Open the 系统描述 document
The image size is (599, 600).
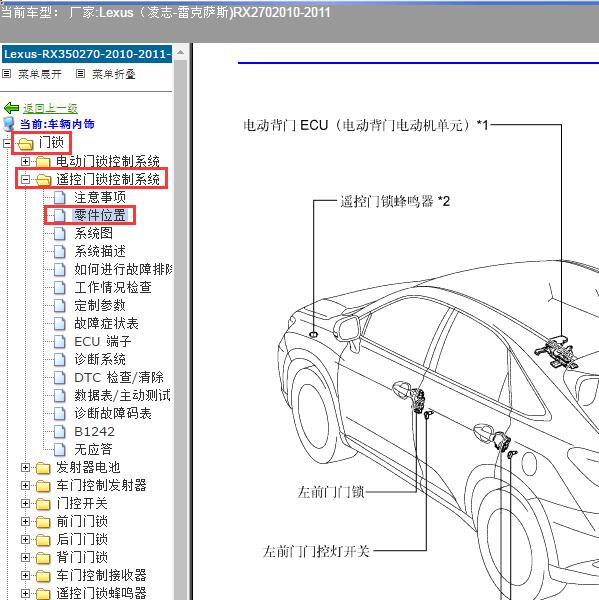pos(100,251)
